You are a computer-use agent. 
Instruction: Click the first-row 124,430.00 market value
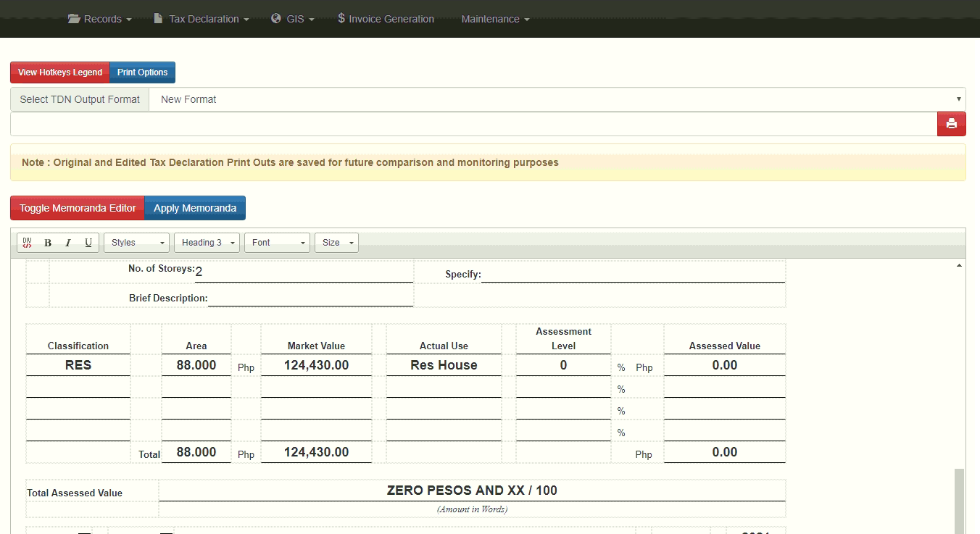pos(316,365)
